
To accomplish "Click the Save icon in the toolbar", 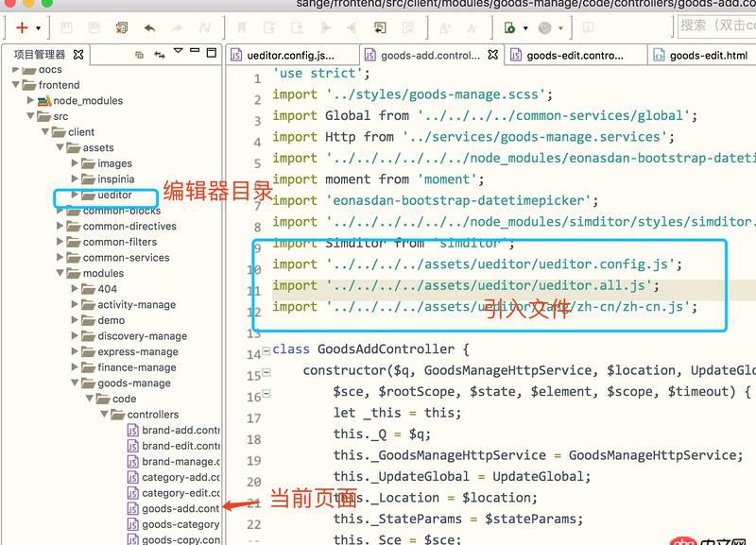I will coord(65,29).
